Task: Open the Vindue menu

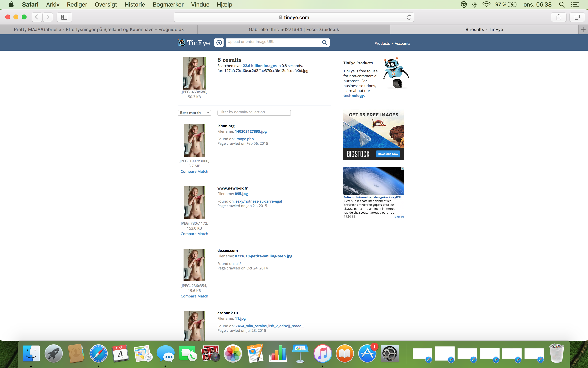Action: pyautogui.click(x=200, y=4)
